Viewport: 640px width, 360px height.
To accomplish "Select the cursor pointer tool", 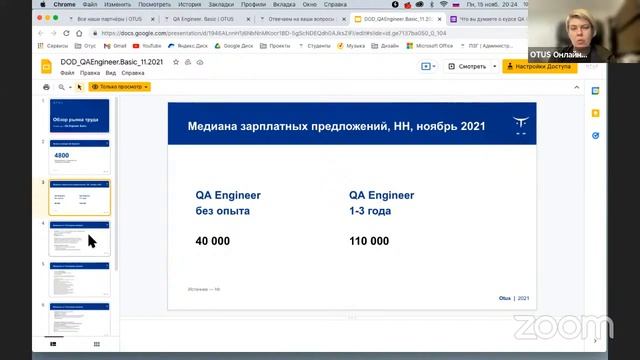I will click(x=80, y=87).
